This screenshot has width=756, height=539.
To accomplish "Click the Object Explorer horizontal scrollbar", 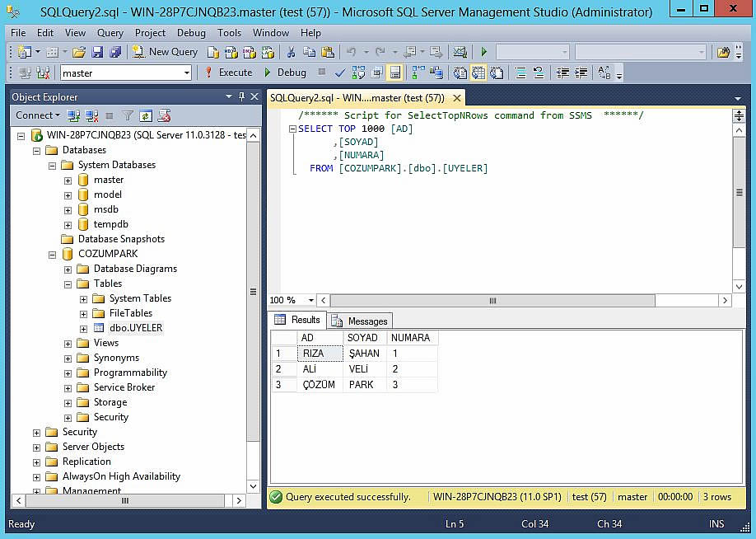I will [x=125, y=500].
